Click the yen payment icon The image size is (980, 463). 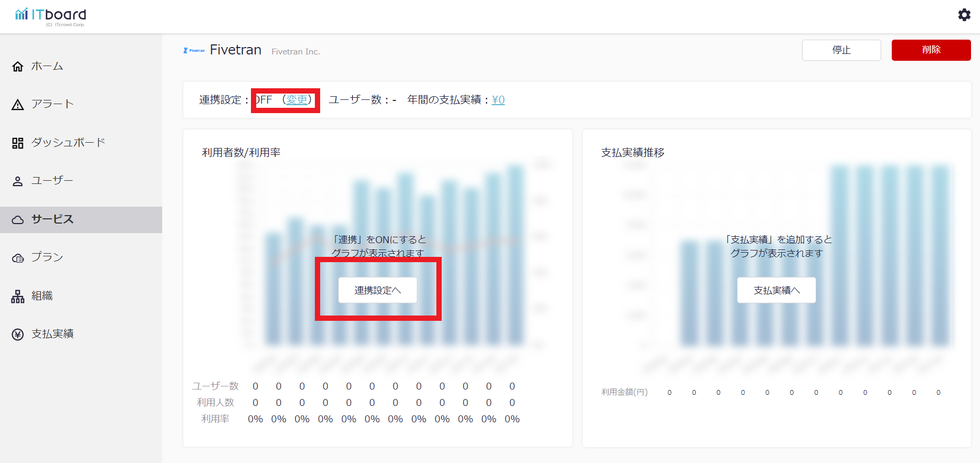pos(18,335)
